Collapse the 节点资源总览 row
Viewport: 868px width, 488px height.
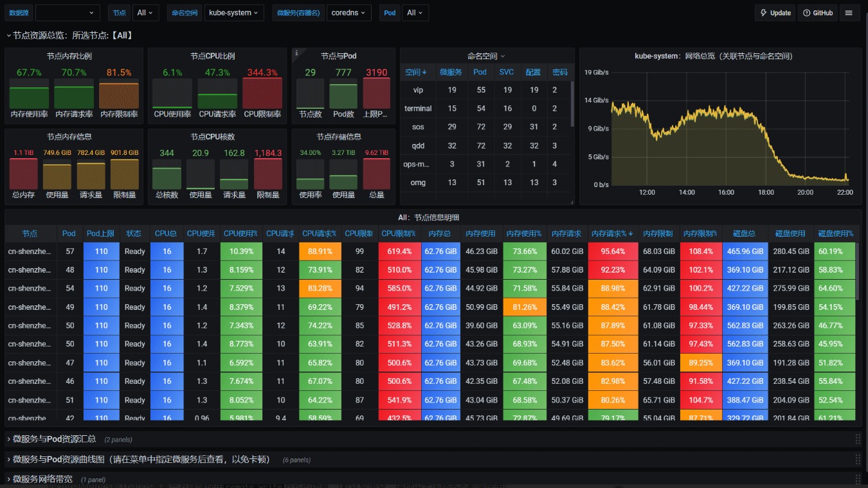69,35
